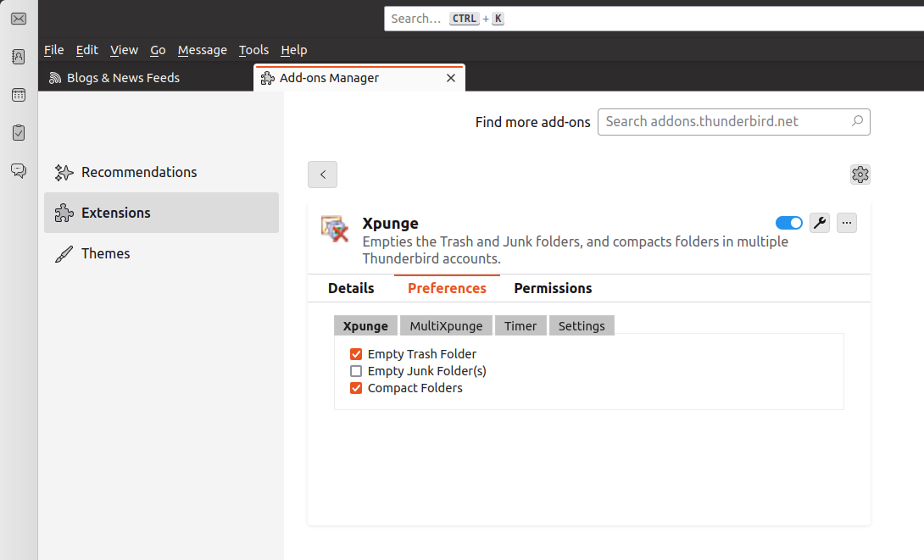Open the Chat icon in sidebar

pos(19,170)
